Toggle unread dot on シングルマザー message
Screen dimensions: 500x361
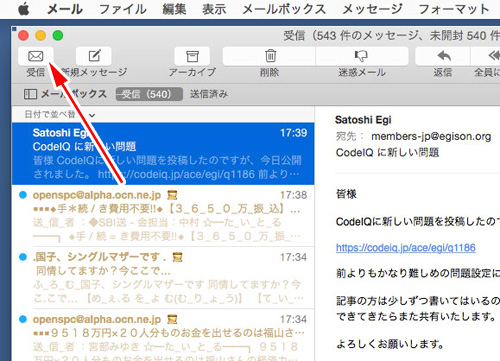coord(23,257)
